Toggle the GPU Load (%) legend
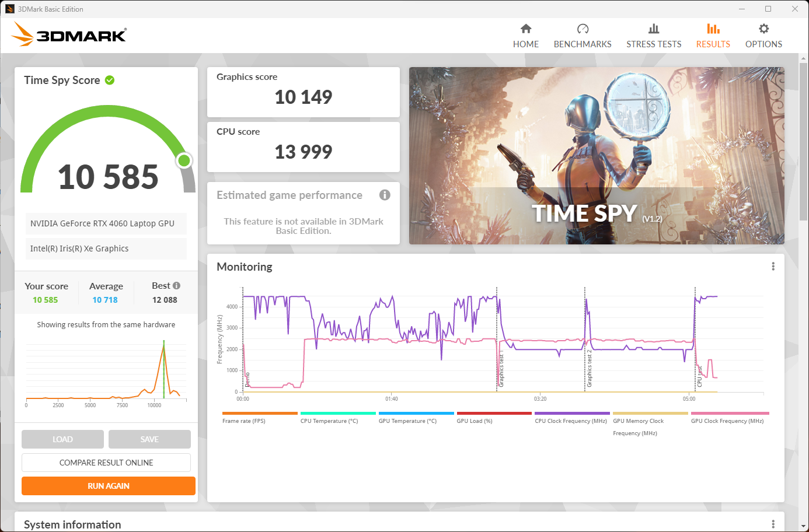809x532 pixels. pyautogui.click(x=494, y=418)
